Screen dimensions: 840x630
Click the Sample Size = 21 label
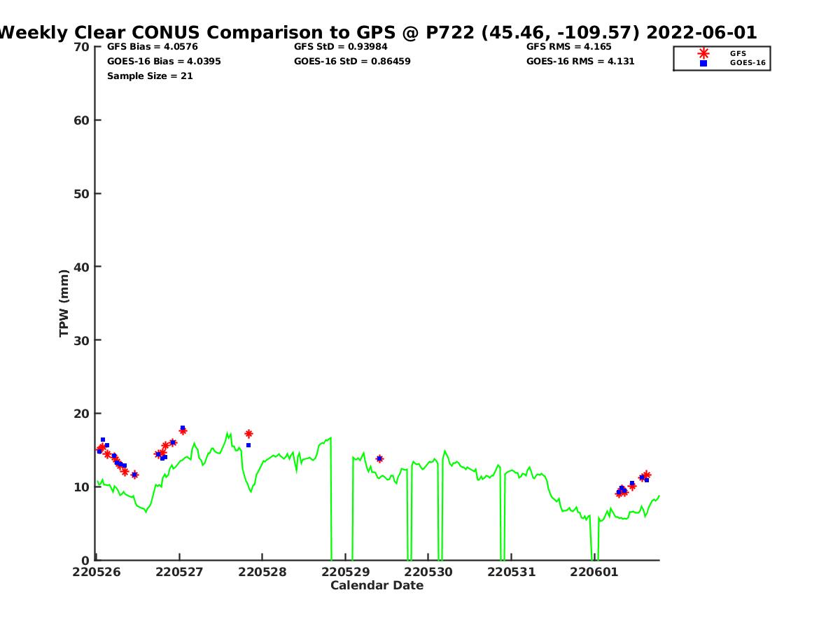point(150,76)
